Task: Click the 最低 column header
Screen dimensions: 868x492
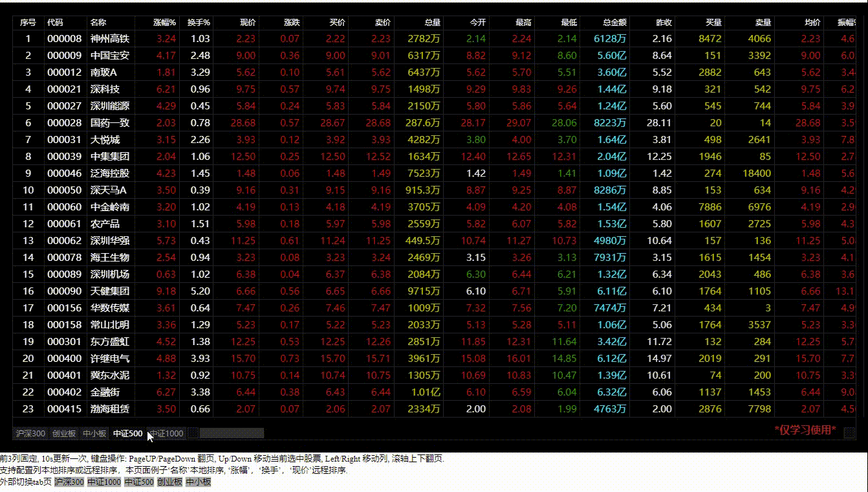Action: click(569, 23)
